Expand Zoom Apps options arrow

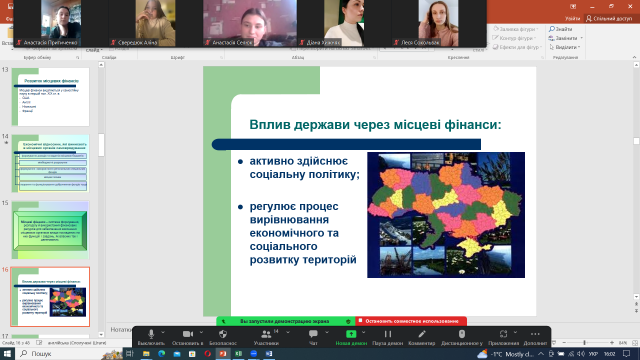tap(516, 333)
